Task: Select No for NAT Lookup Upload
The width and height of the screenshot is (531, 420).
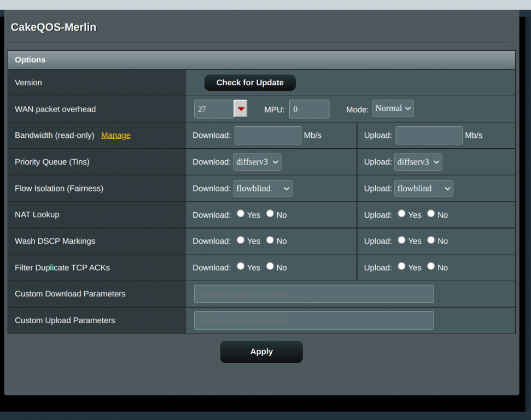Action: pos(431,213)
